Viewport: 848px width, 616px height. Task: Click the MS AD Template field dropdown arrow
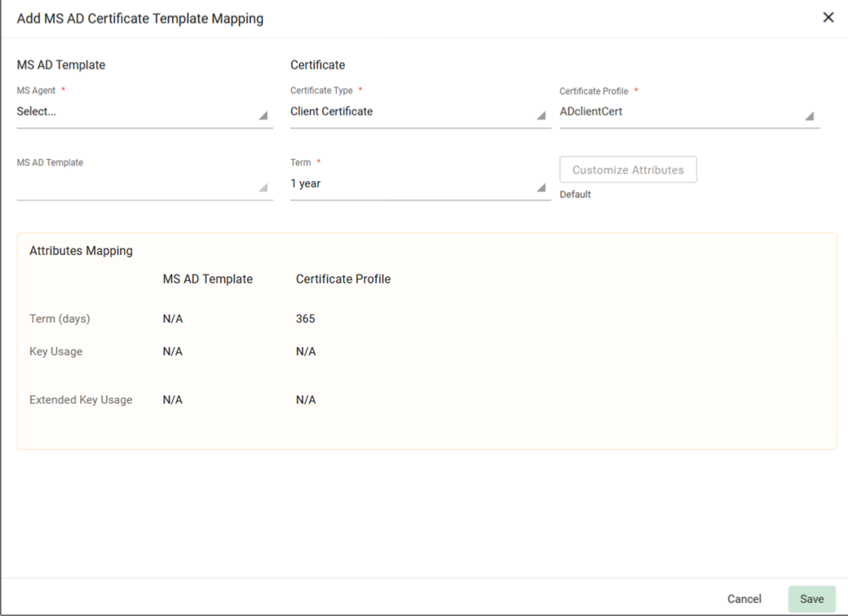tap(263, 187)
